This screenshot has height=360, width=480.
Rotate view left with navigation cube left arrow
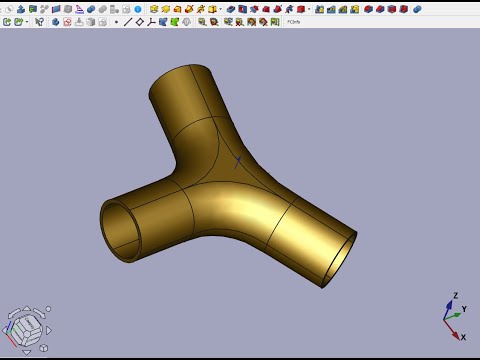[x=5, y=330]
